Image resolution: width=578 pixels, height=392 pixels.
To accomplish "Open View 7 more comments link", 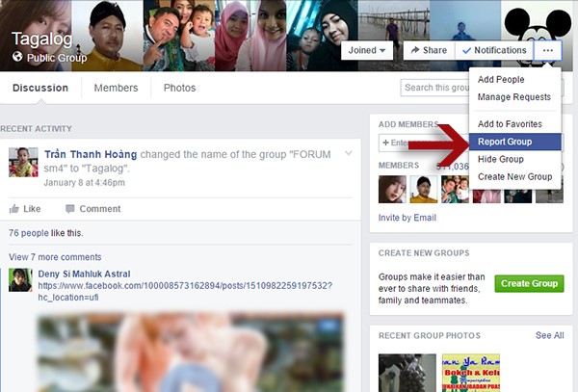I will [x=55, y=257].
